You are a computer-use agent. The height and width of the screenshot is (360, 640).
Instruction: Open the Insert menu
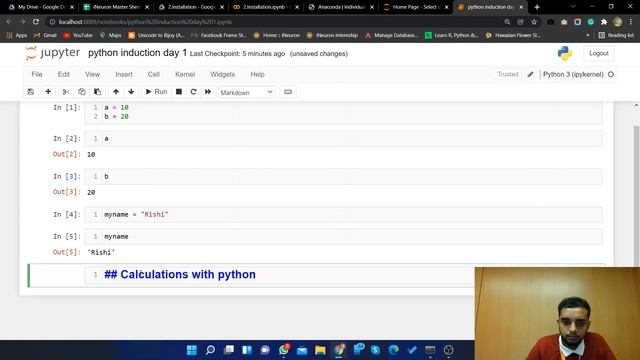pos(124,74)
